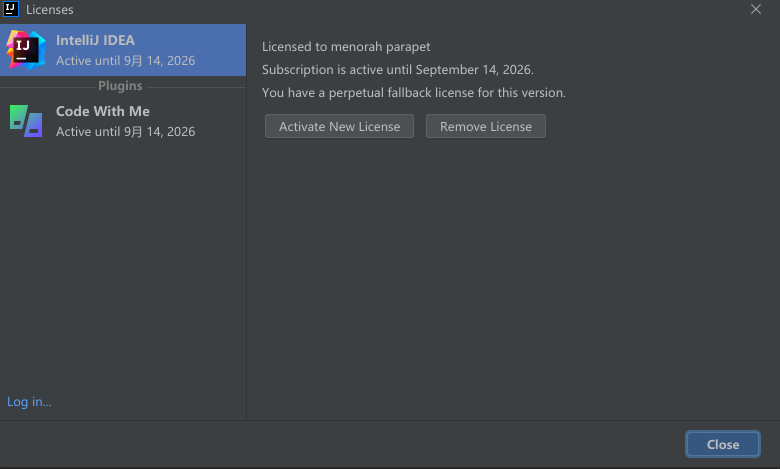Click the 'IntelliJ IDEA' name label

[95, 40]
